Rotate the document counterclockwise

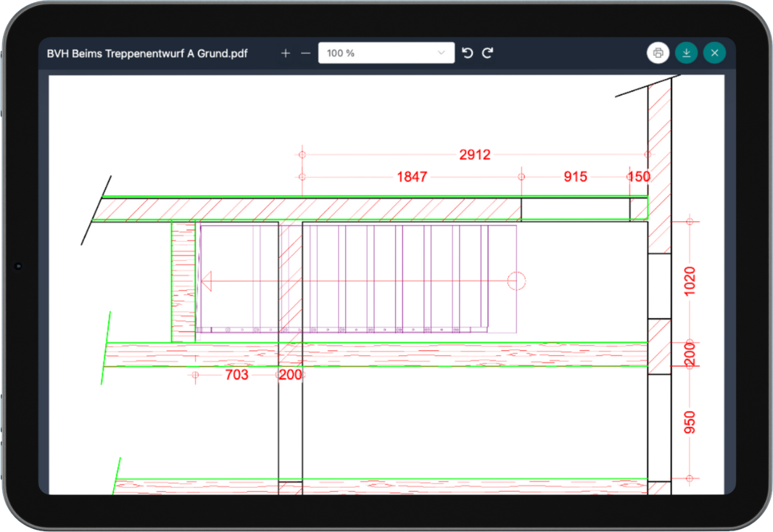click(468, 53)
